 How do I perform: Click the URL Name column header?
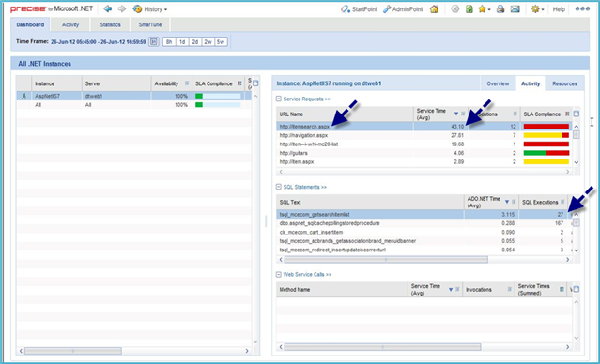click(x=345, y=114)
